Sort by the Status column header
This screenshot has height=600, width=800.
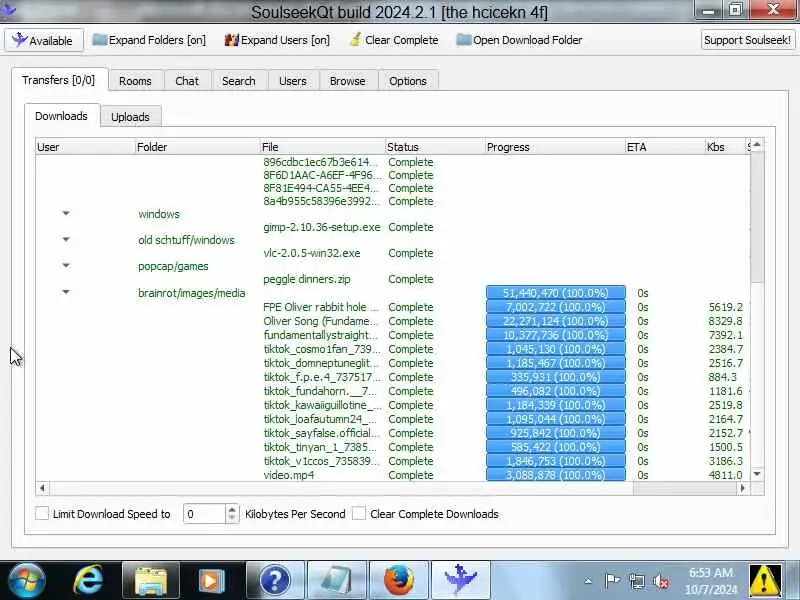[x=435, y=147]
